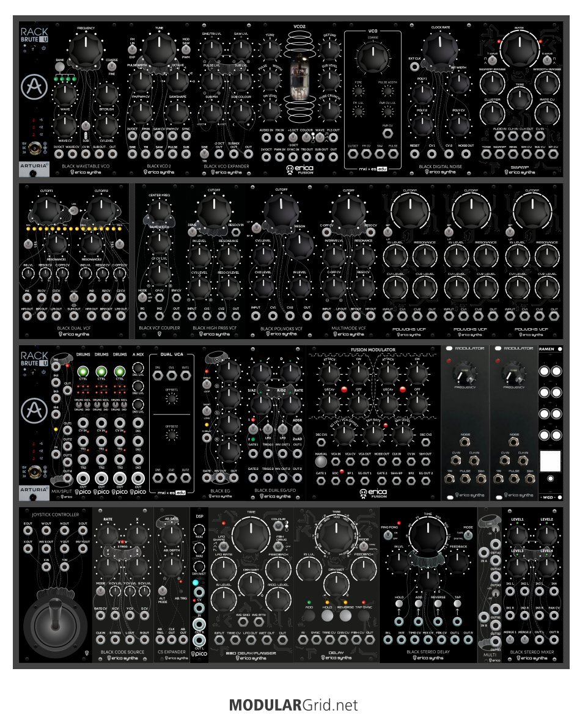This screenshot has width=588, height=718.
Task: Click the E OUT jack on Joystick Controller
Action: point(28,531)
